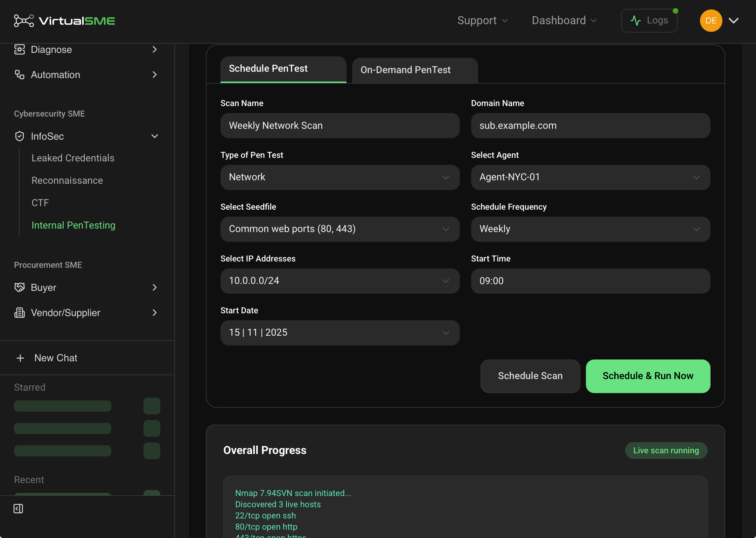Open the Support dropdown menu
Image resolution: width=756 pixels, height=538 pixels.
point(482,21)
